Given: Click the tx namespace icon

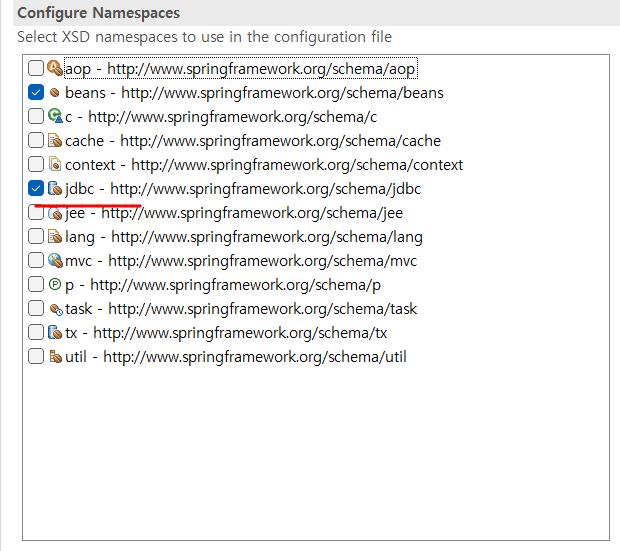Looking at the screenshot, I should (55, 333).
